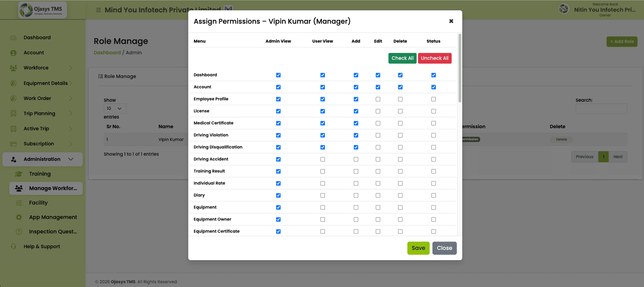Viewport: 644px width, 287px height.
Task: Click the Workforce group icon
Action: tap(13, 68)
